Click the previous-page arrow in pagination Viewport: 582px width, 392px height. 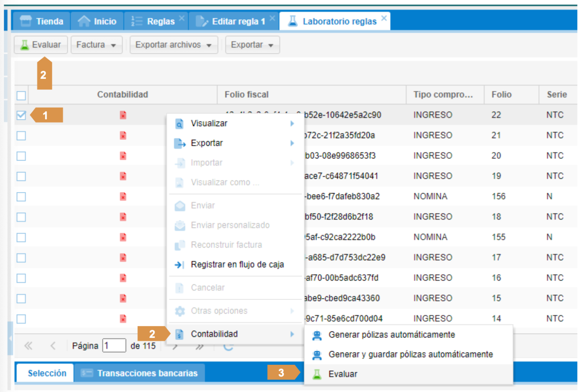point(53,346)
